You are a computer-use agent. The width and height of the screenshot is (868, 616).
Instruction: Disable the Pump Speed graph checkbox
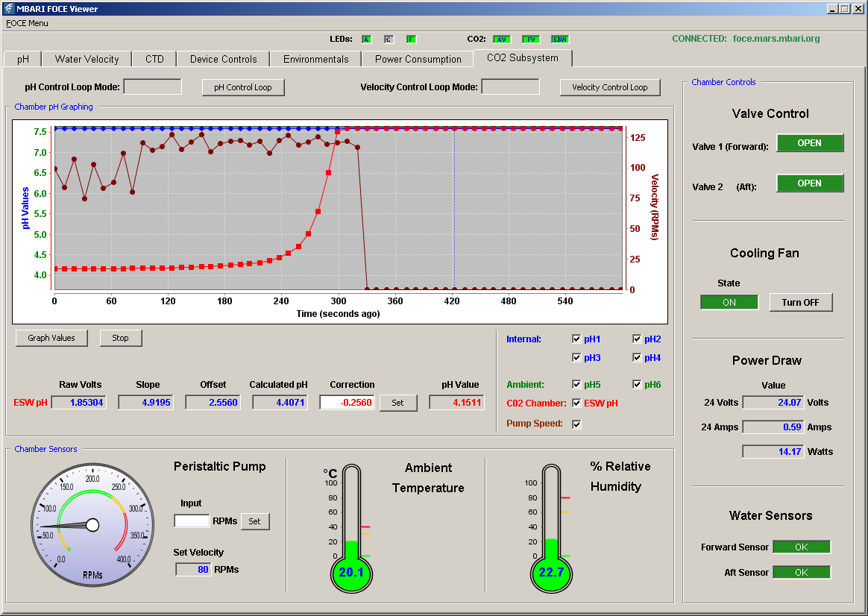(577, 424)
